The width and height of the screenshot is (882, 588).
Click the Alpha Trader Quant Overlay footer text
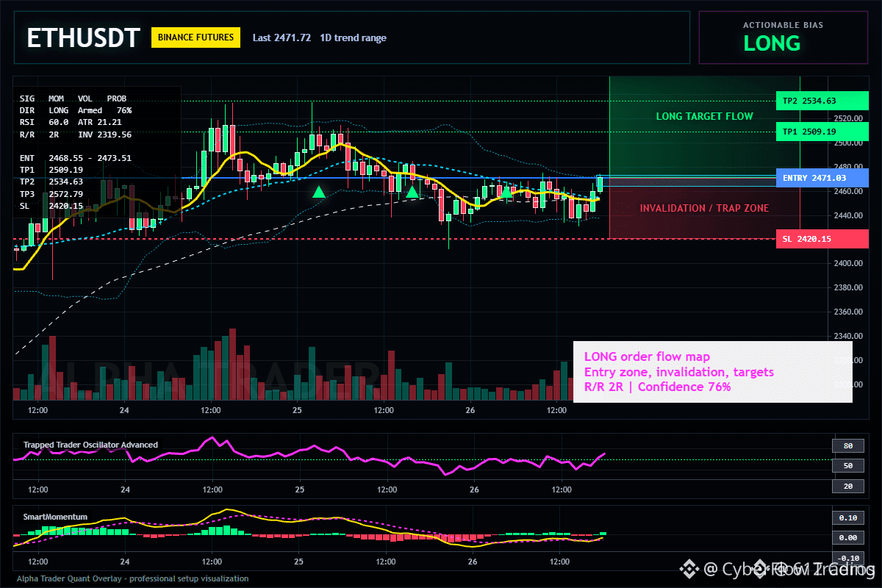point(133,578)
